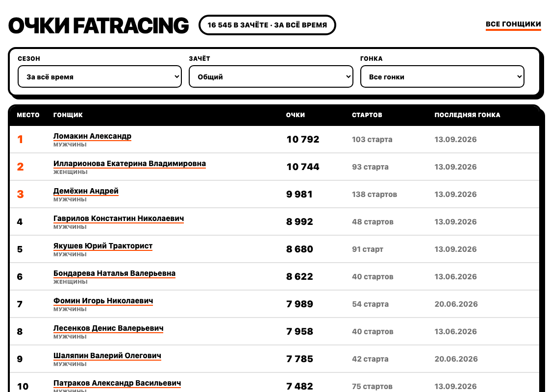Click the 48 стартов cell
The width and height of the screenshot is (549, 392).
click(x=373, y=221)
